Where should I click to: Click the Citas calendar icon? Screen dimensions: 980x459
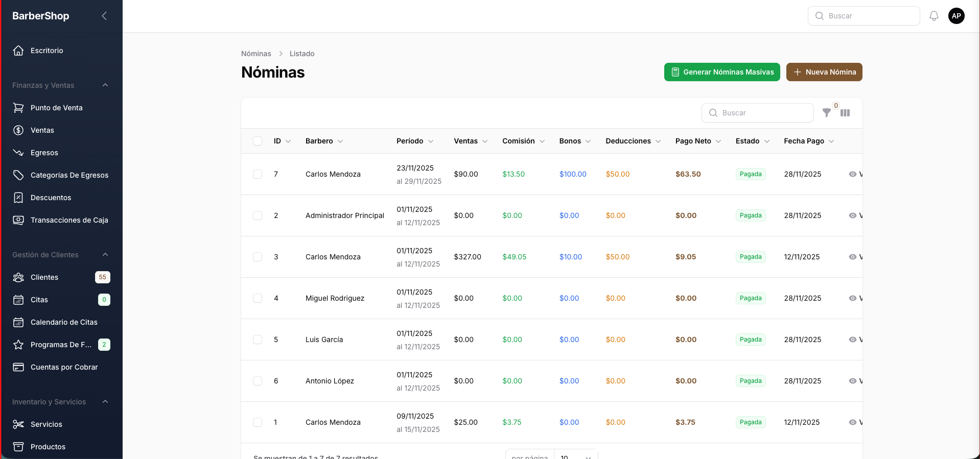18,300
